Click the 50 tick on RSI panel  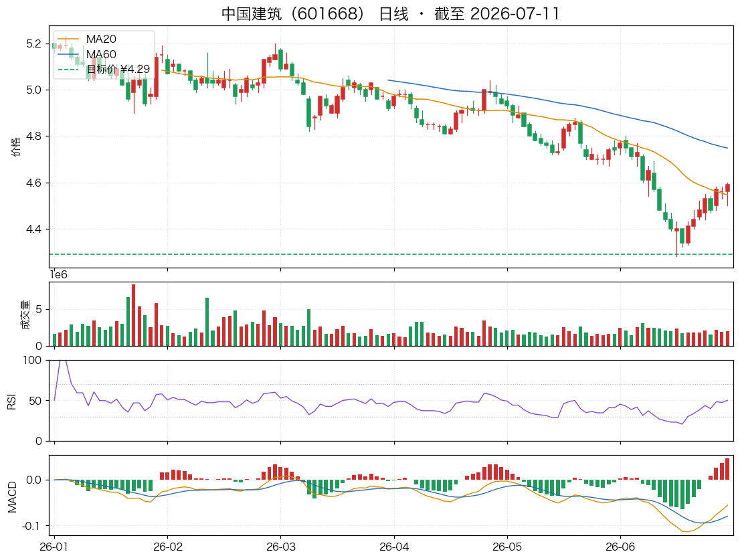35,401
